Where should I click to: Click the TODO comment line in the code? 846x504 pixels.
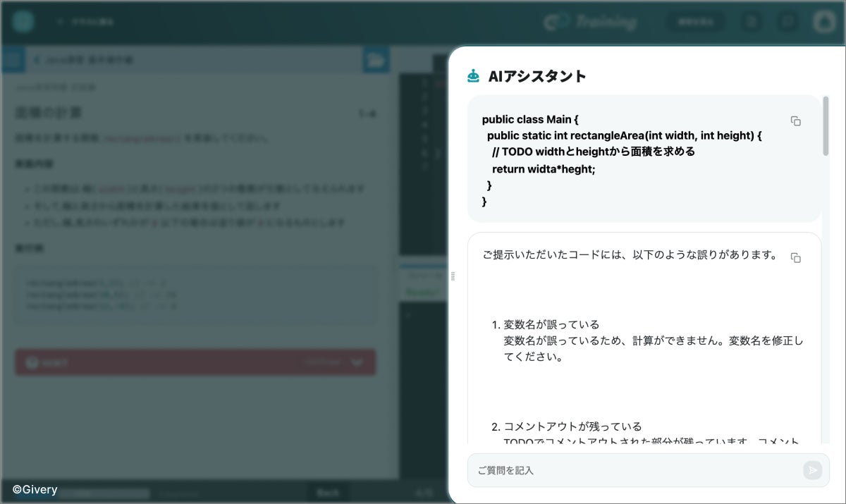point(594,152)
